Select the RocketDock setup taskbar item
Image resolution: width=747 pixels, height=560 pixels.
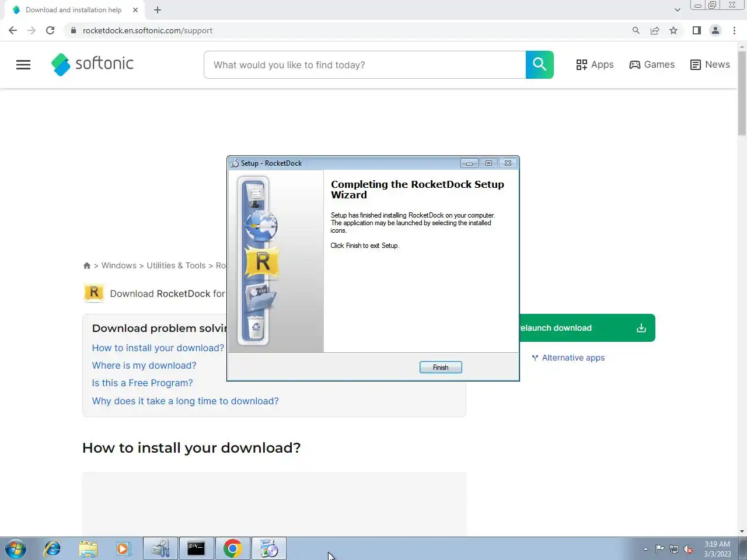coord(268,548)
